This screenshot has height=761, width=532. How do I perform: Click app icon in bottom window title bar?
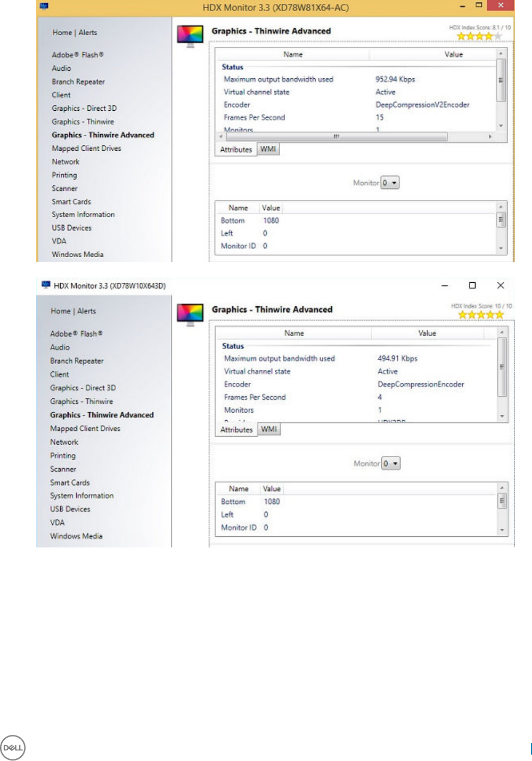pos(46,285)
